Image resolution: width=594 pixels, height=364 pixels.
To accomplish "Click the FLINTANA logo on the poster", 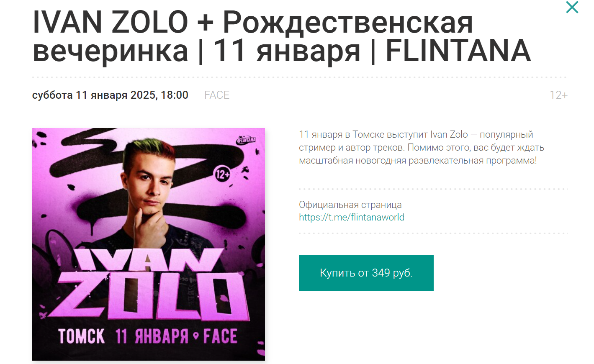I will click(x=246, y=140).
